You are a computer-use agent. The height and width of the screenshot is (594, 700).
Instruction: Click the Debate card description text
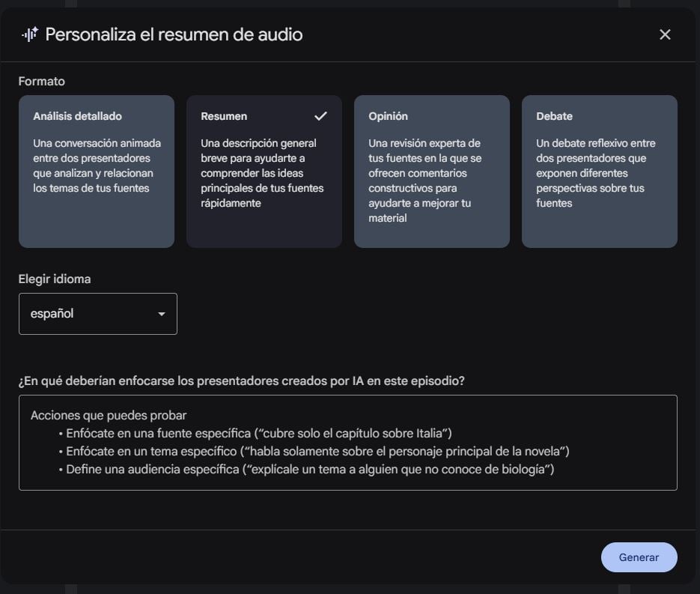click(596, 173)
